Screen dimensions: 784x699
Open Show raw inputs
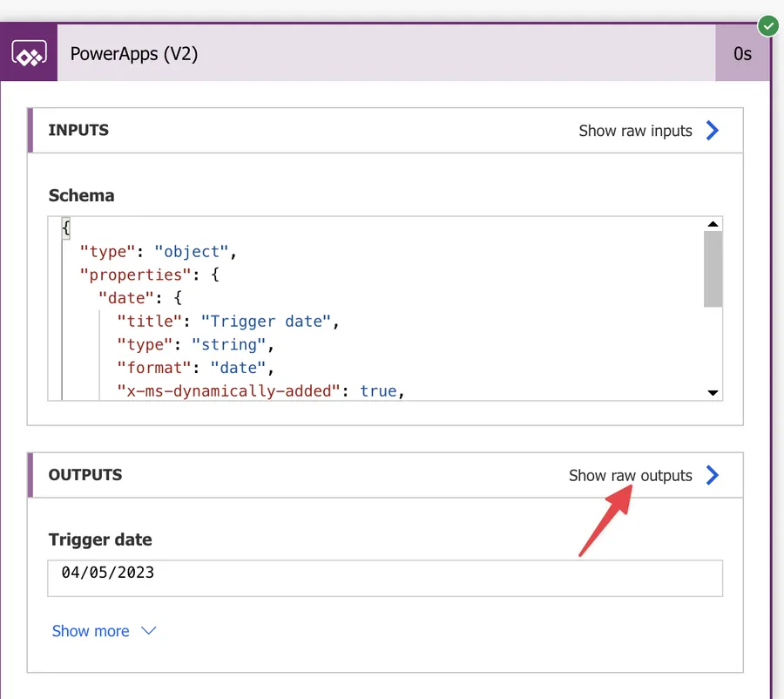tap(635, 131)
